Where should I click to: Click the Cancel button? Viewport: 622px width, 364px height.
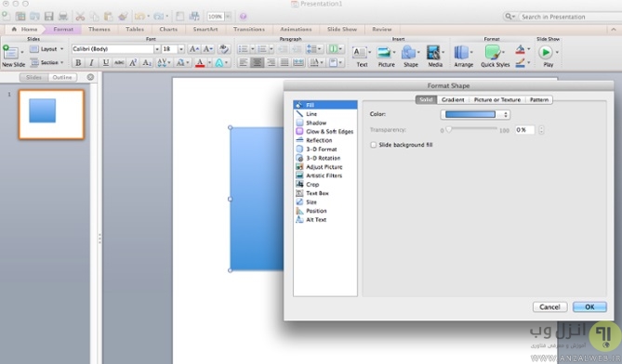549,307
